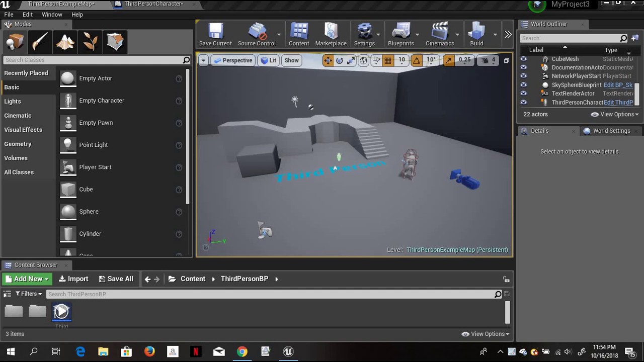Choose the Foliage mode icon
The image size is (644, 362).
click(x=90, y=42)
